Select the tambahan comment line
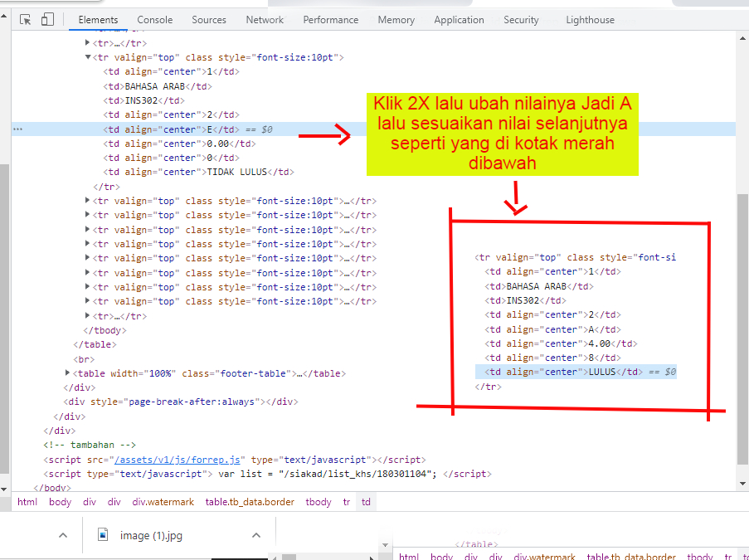The image size is (749, 560). click(x=90, y=445)
